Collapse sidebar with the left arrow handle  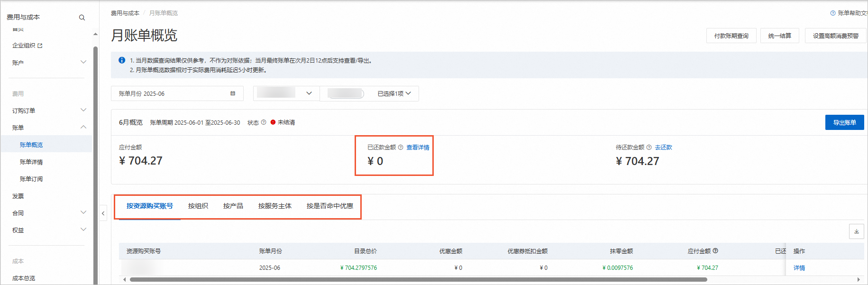pos(103,213)
